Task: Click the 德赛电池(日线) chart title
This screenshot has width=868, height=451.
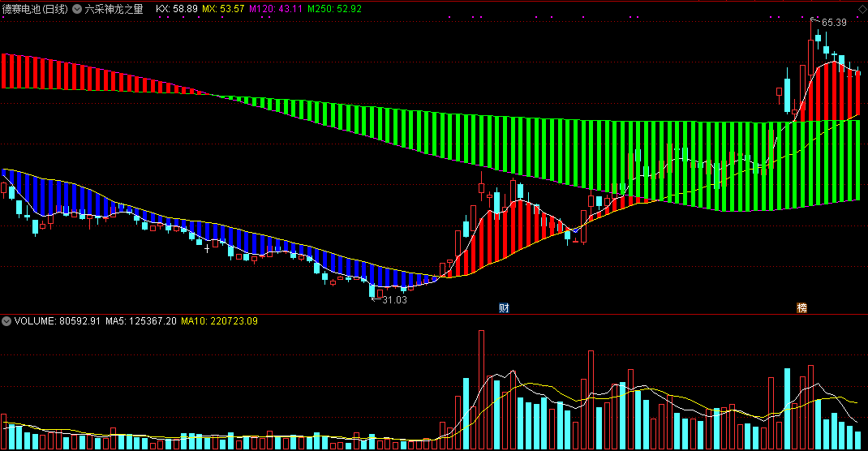Action: (36, 9)
